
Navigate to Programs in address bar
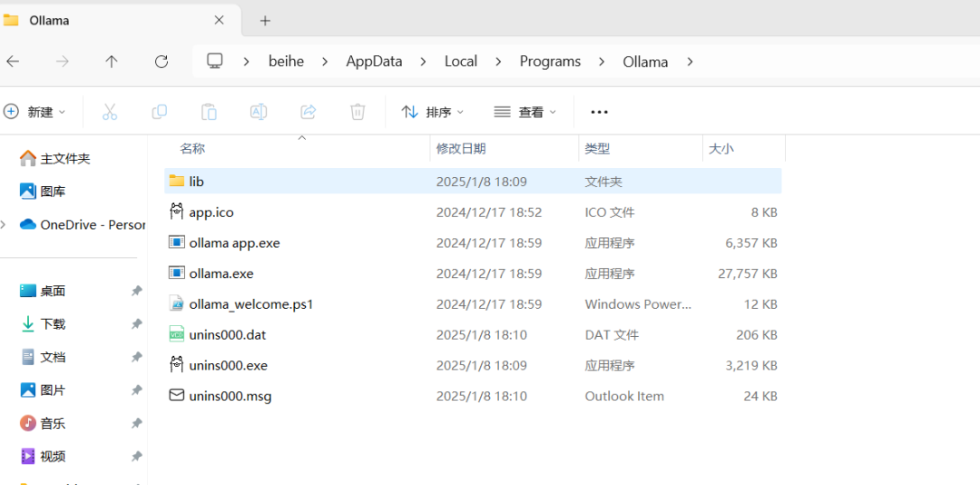(551, 62)
